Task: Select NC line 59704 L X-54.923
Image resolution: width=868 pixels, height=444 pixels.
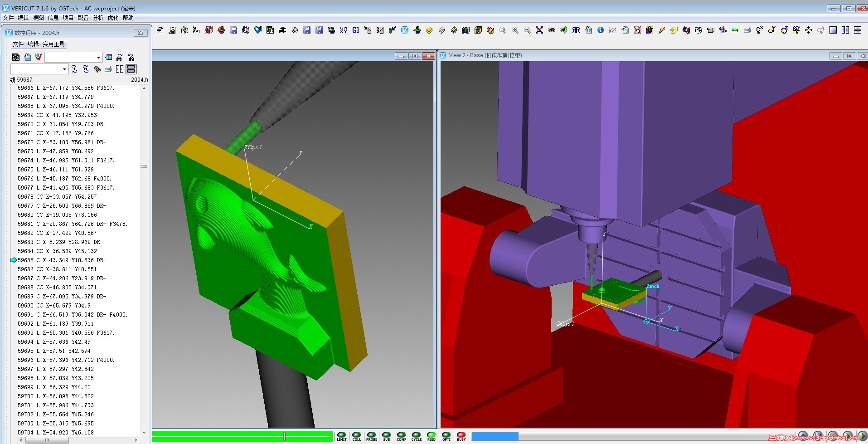Action: coord(56,433)
